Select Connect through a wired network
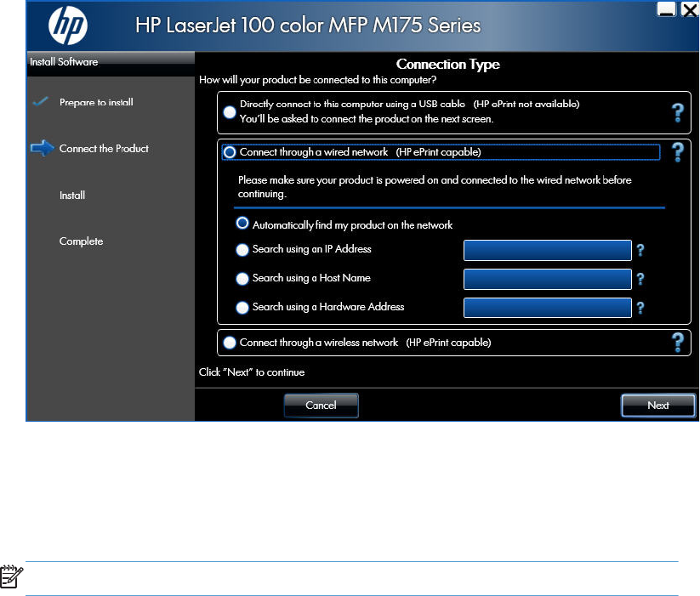Screen dimensions: 700x596 tap(230, 152)
